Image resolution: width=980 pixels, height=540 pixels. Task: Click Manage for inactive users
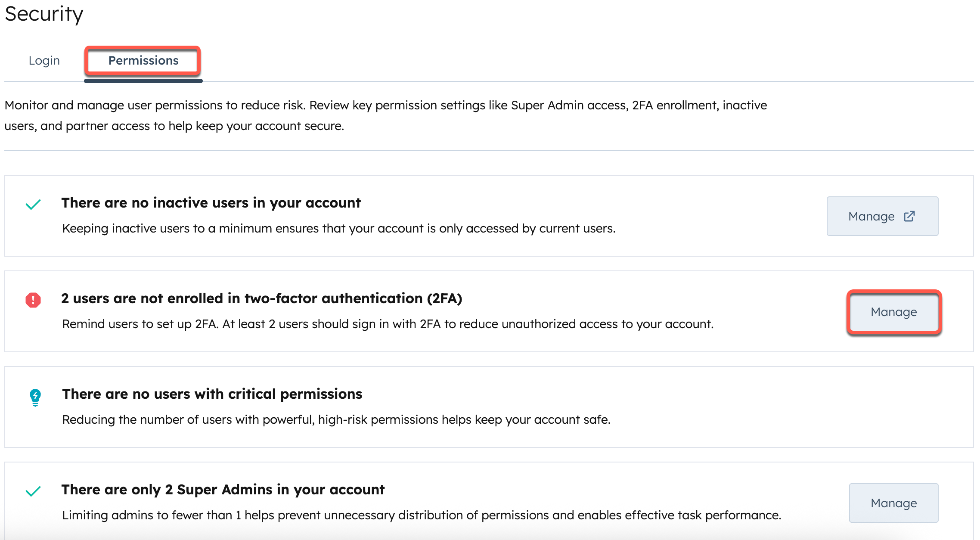click(x=882, y=216)
